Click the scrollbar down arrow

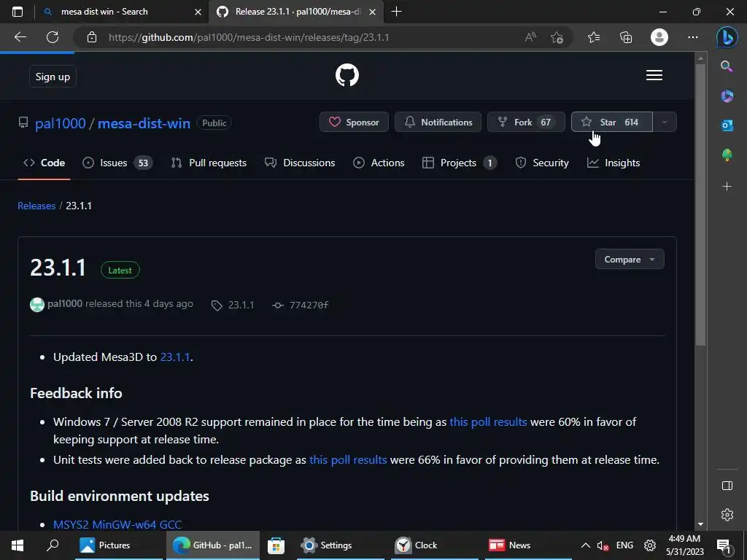coord(700,524)
